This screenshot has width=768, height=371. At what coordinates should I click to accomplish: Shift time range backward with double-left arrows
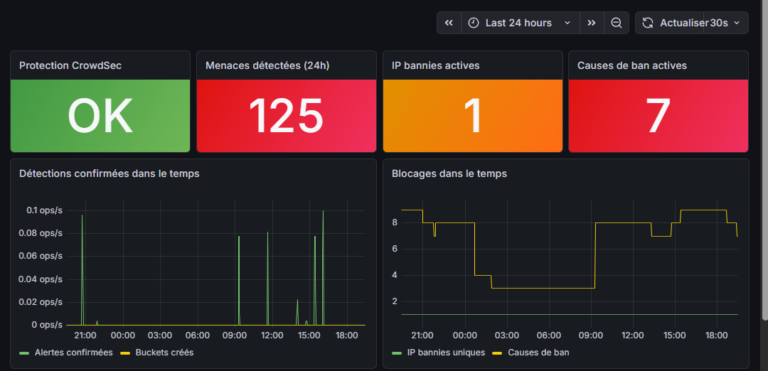click(x=449, y=23)
